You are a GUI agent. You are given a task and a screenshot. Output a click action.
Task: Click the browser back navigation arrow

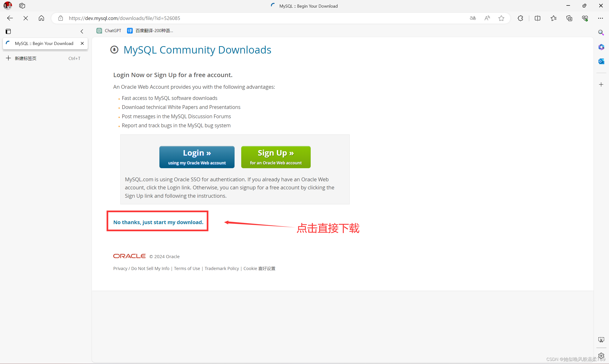click(10, 18)
